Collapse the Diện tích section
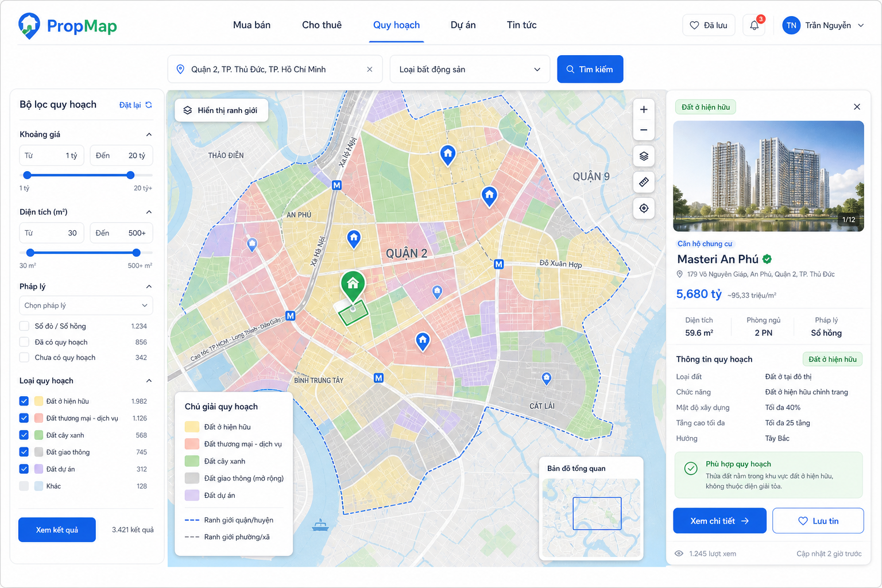Image resolution: width=882 pixels, height=588 pixels. [x=149, y=212]
